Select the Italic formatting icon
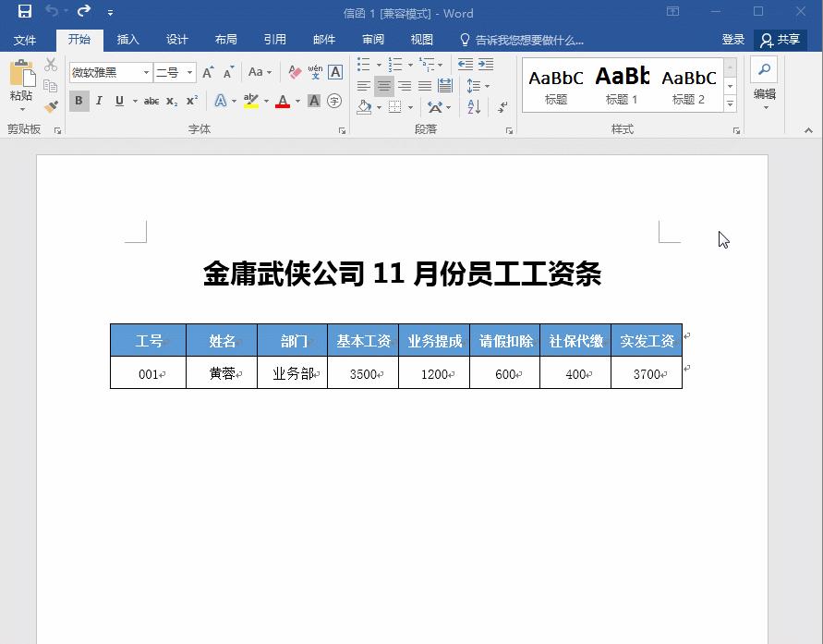The height and width of the screenshot is (644, 823). 99,101
